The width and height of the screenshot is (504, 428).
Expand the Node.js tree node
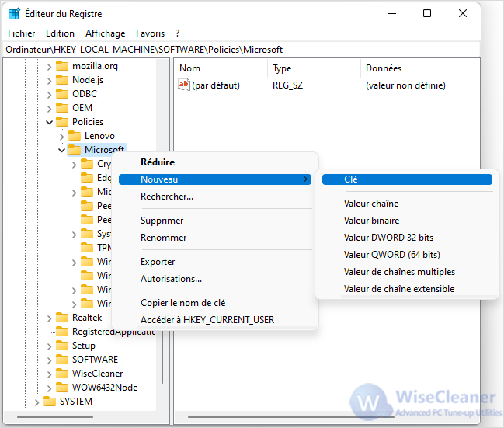(x=49, y=80)
